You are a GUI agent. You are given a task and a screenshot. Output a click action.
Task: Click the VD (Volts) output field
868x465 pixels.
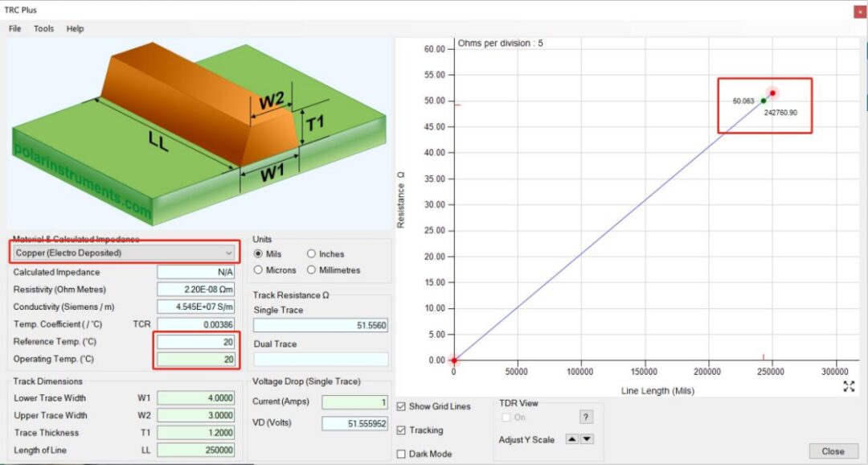pos(355,423)
